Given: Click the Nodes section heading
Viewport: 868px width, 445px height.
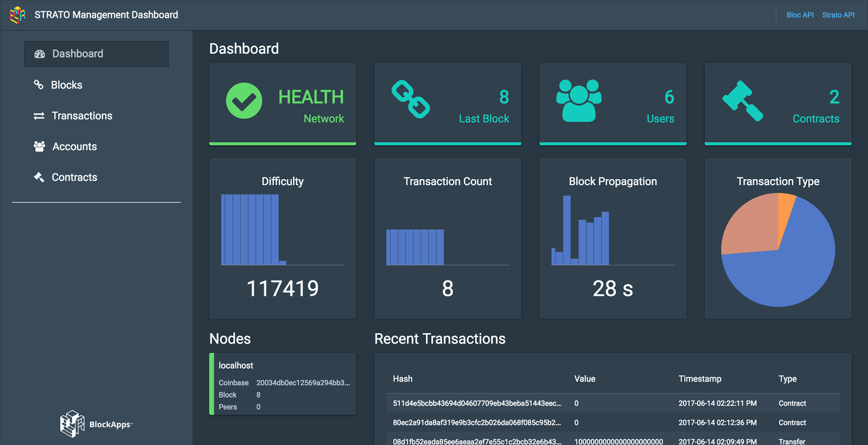Looking at the screenshot, I should coord(230,339).
